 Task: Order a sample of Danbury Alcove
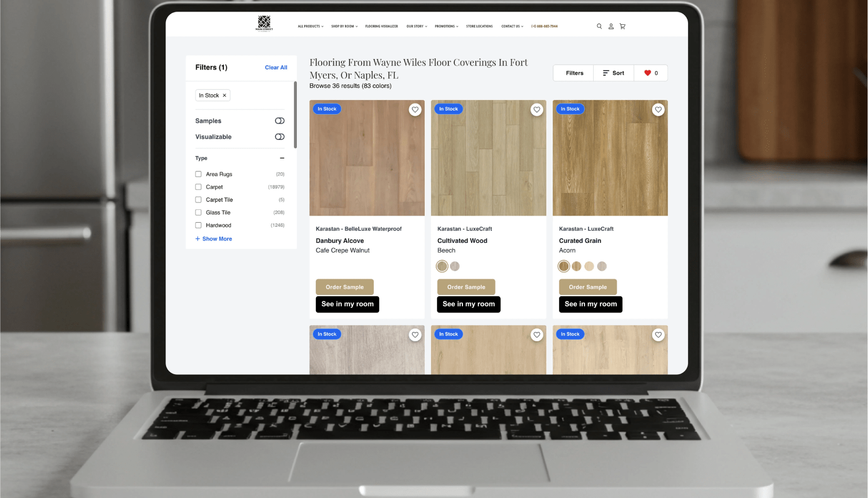pos(344,286)
